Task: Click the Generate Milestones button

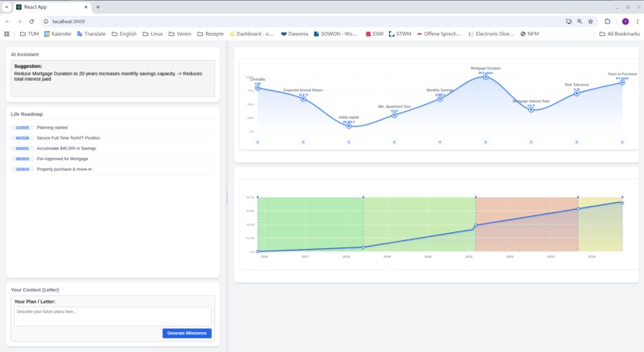Action: [x=187, y=333]
